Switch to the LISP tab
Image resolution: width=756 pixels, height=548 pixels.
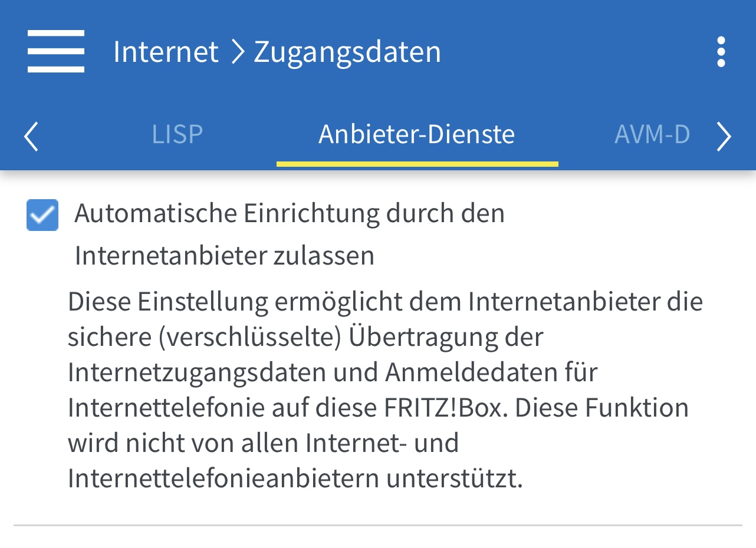pos(177,134)
